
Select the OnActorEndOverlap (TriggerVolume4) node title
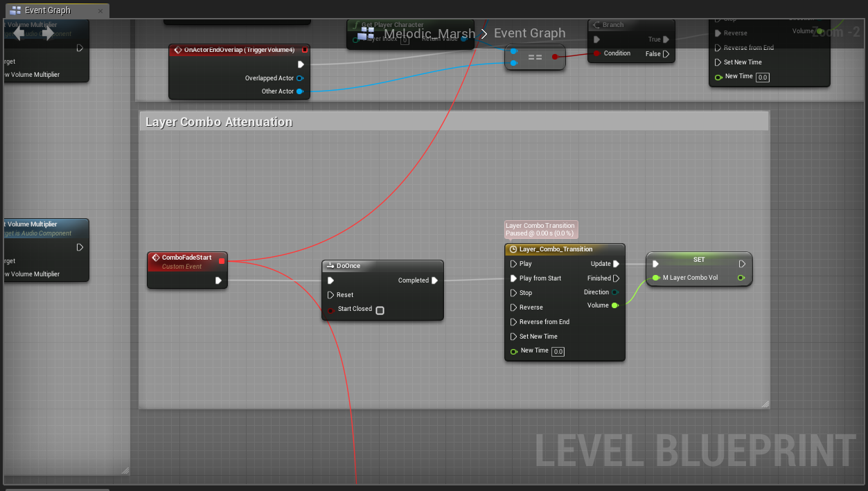[240, 50]
